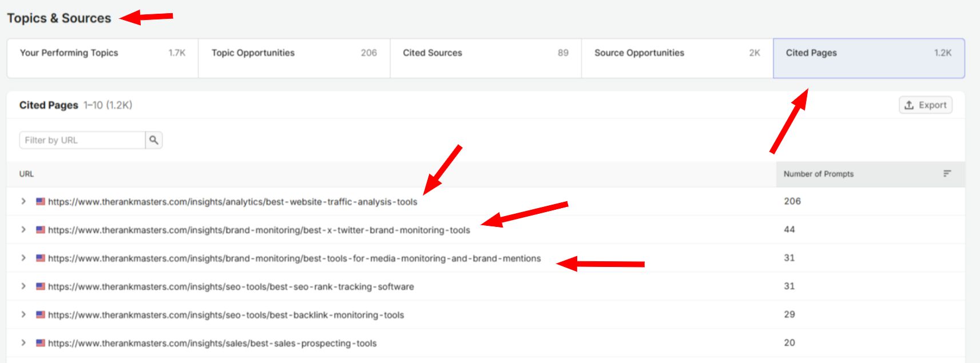
Task: Click the Topics & Sources heading
Action: coord(59,18)
